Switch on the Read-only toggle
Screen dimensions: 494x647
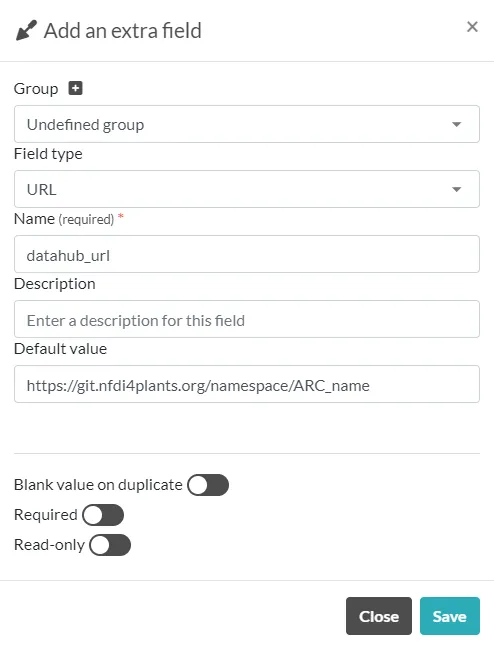(x=110, y=545)
